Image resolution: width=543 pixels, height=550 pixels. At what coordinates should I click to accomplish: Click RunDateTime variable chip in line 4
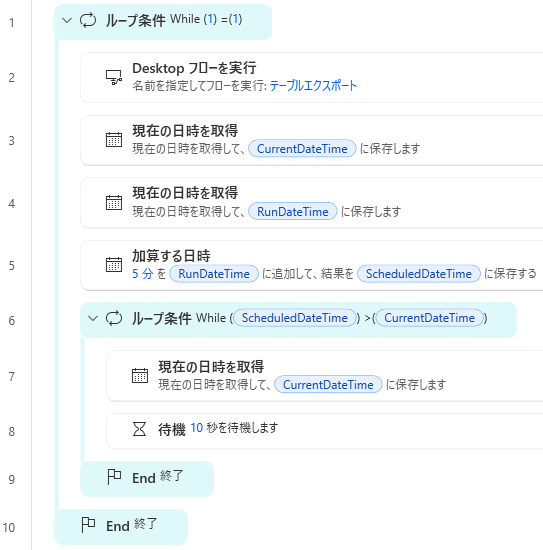293,212
